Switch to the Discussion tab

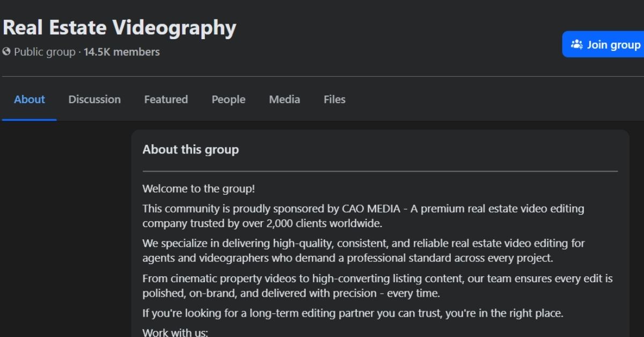(x=94, y=99)
